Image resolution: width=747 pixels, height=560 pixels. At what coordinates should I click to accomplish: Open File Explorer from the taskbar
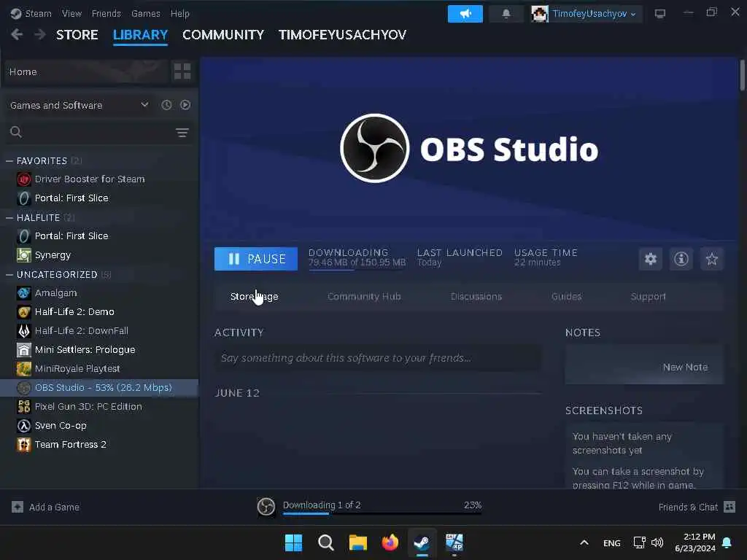point(357,542)
